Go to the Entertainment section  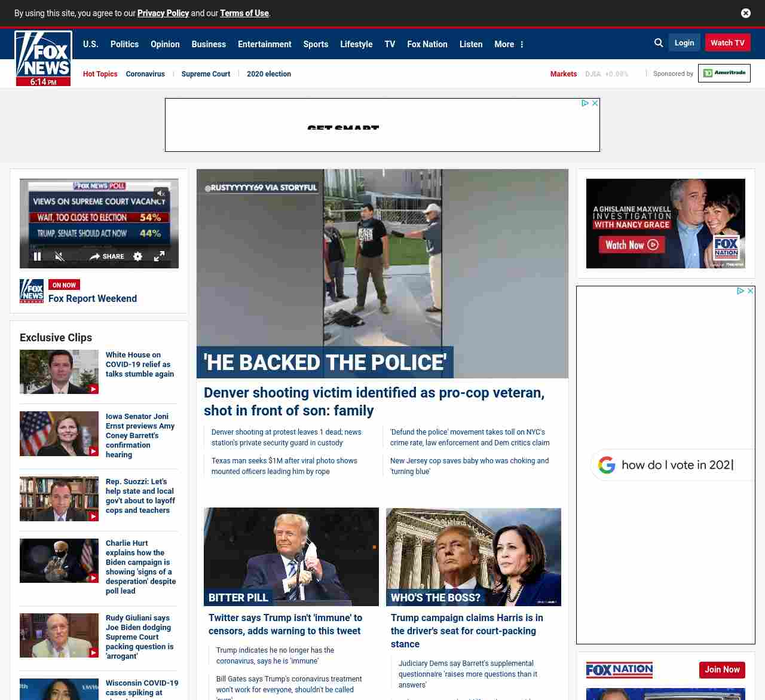point(264,44)
